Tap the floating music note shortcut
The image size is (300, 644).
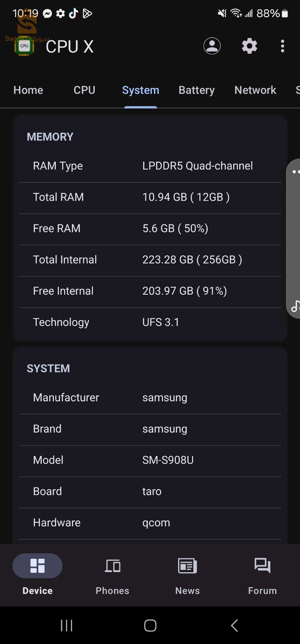[x=296, y=306]
